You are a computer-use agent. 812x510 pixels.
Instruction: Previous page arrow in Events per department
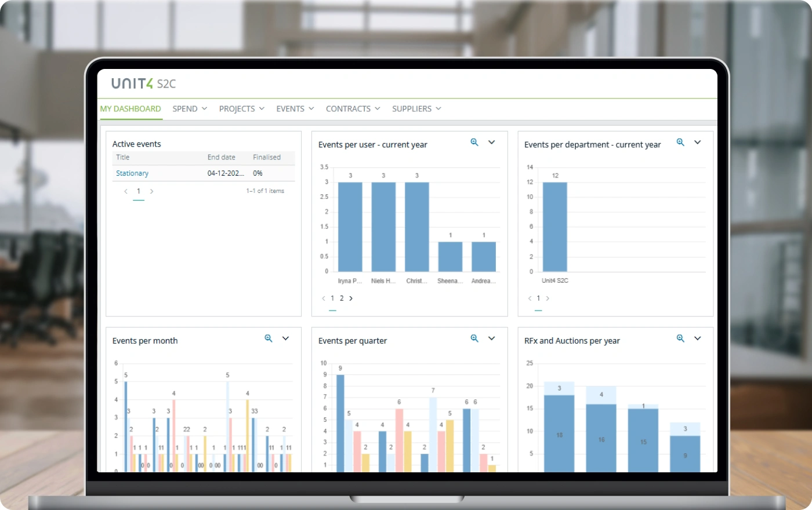point(530,298)
